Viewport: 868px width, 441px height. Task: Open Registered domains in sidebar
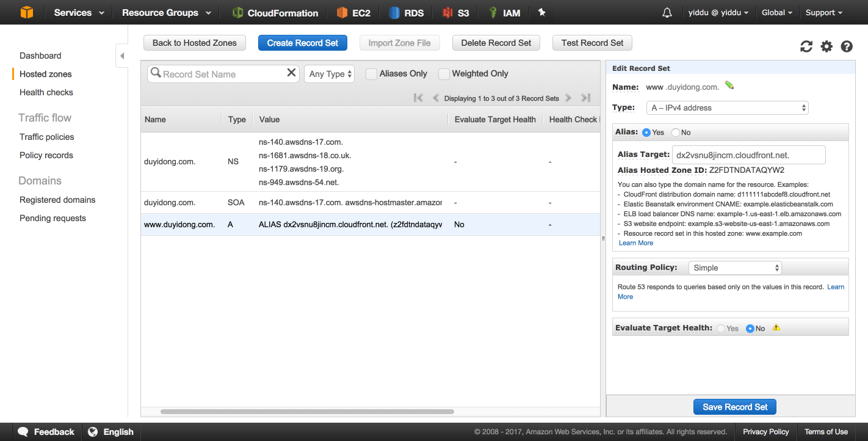tap(57, 200)
